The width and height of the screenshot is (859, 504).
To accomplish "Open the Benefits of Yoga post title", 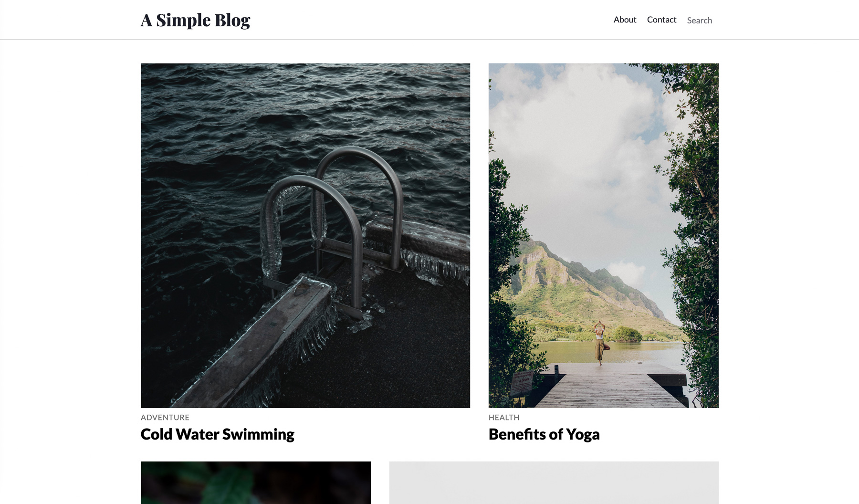I will (544, 434).
